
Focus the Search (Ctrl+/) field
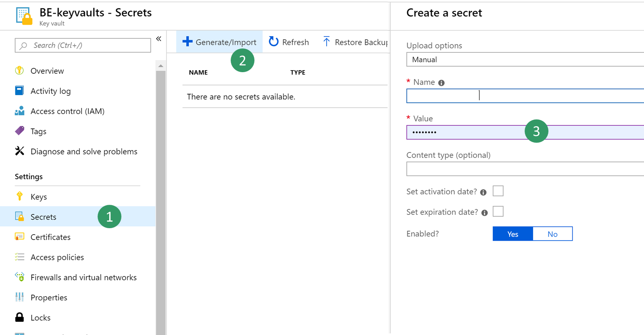click(83, 46)
